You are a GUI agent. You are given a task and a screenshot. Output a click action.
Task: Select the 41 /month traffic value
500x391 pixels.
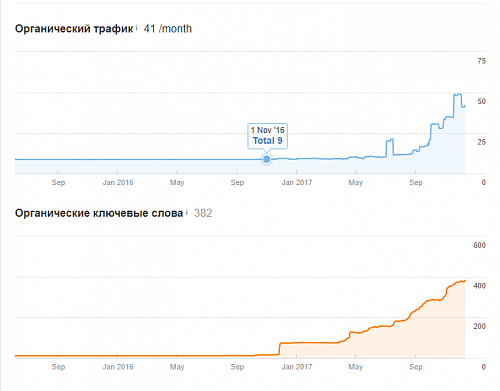point(168,29)
